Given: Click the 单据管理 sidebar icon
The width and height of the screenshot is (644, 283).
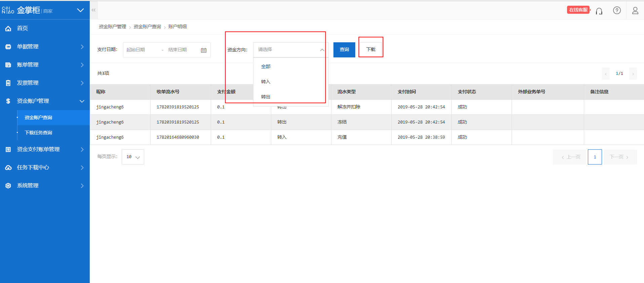Looking at the screenshot, I should 8,47.
